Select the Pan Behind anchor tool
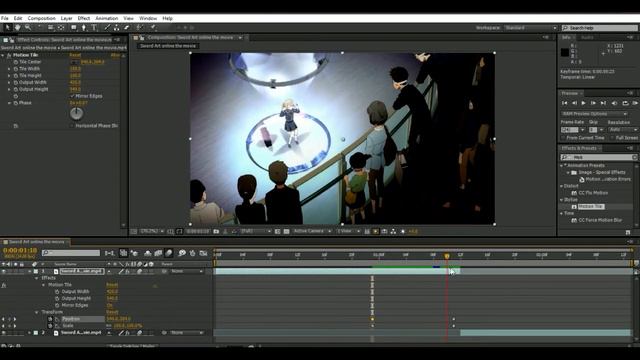Viewport: 640px width, 360px height. click(61, 28)
